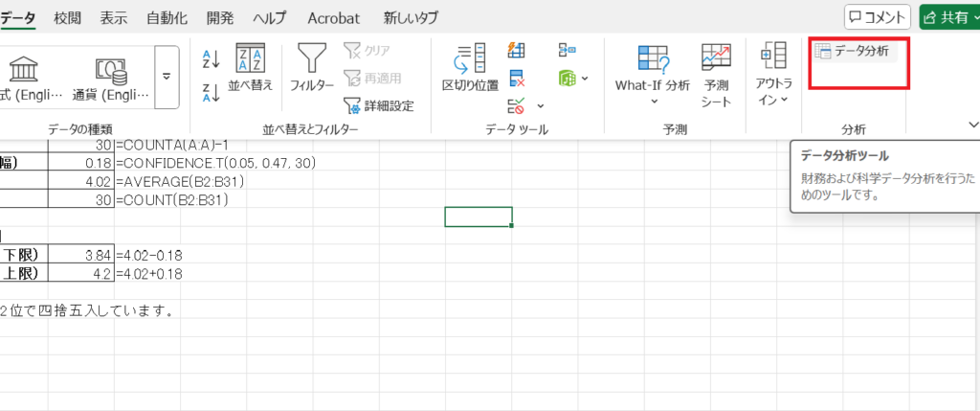Select the 株式 (English) data type
This screenshot has width=980, height=411.
[32, 79]
